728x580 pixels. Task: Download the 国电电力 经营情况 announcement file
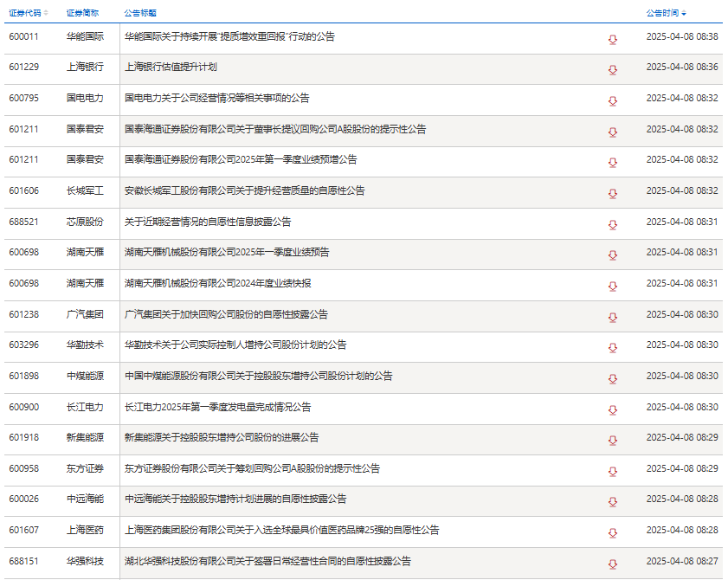pos(613,100)
